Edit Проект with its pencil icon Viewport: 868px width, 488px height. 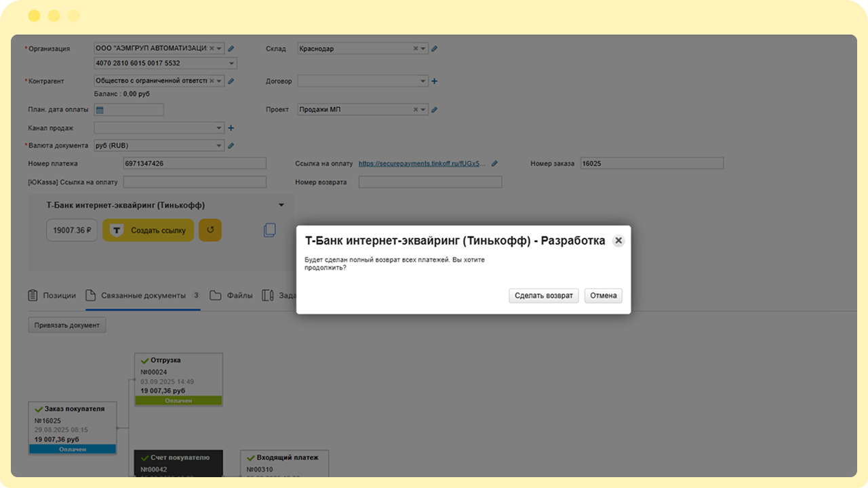click(435, 110)
